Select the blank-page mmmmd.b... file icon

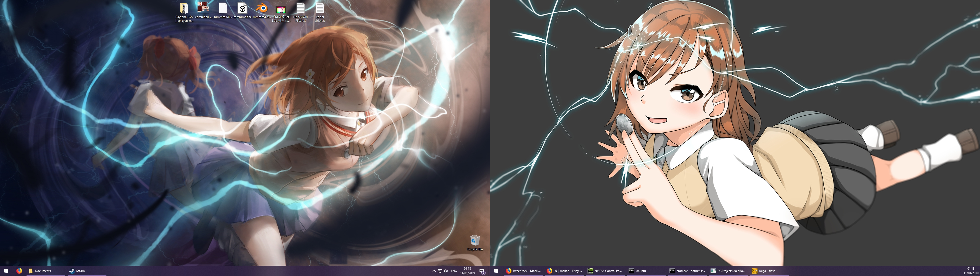click(x=223, y=10)
